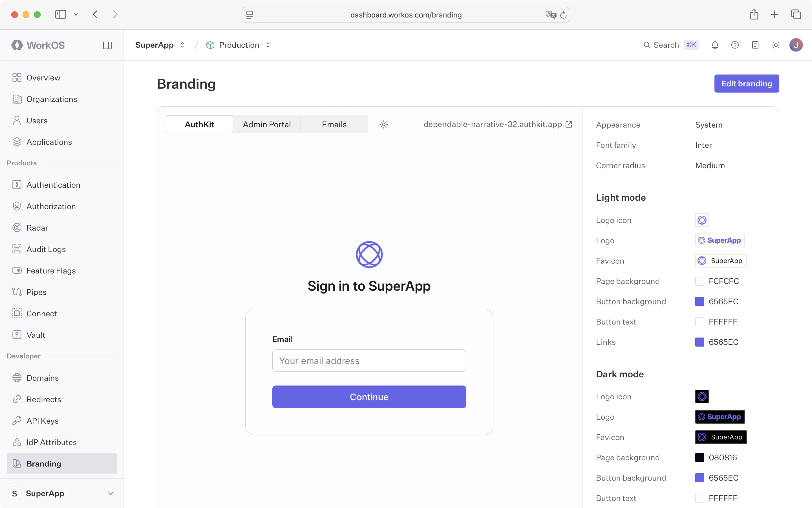812x508 pixels.
Task: Expand the SuperApp workspace switcher at sidebar bottom
Action: pyautogui.click(x=62, y=493)
